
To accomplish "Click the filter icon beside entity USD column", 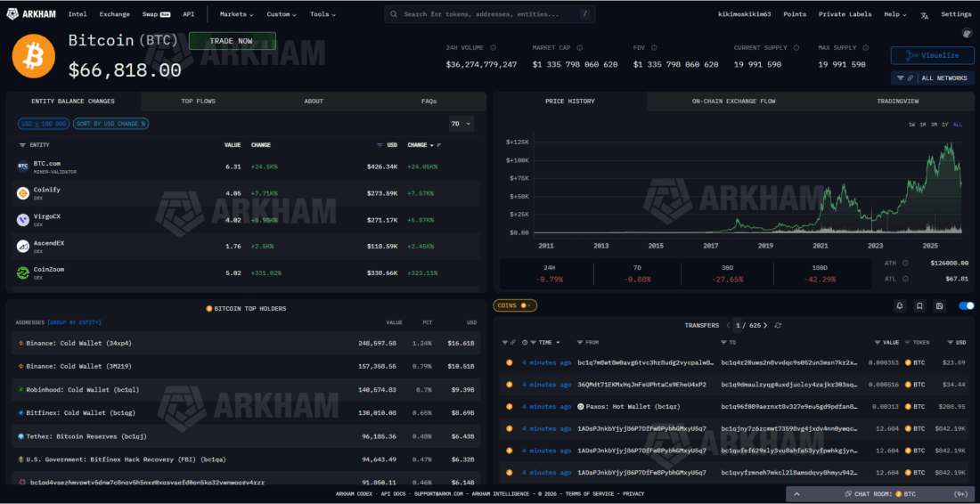I will click(380, 145).
